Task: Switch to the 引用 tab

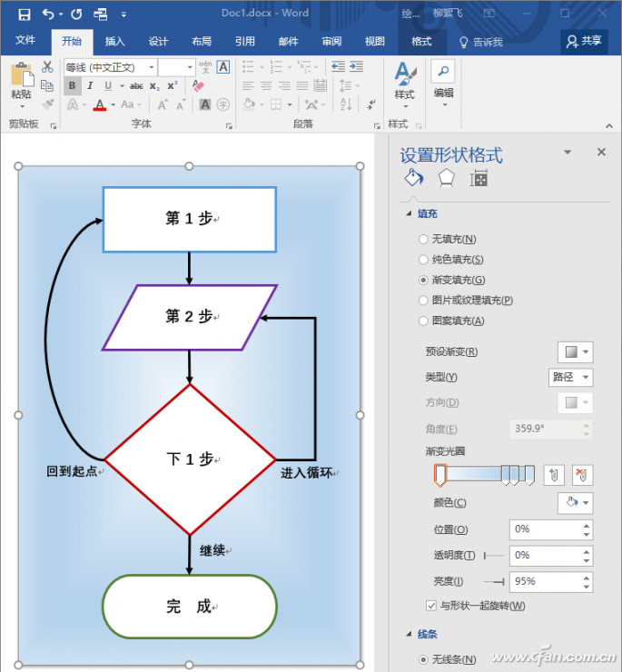Action: click(x=245, y=41)
